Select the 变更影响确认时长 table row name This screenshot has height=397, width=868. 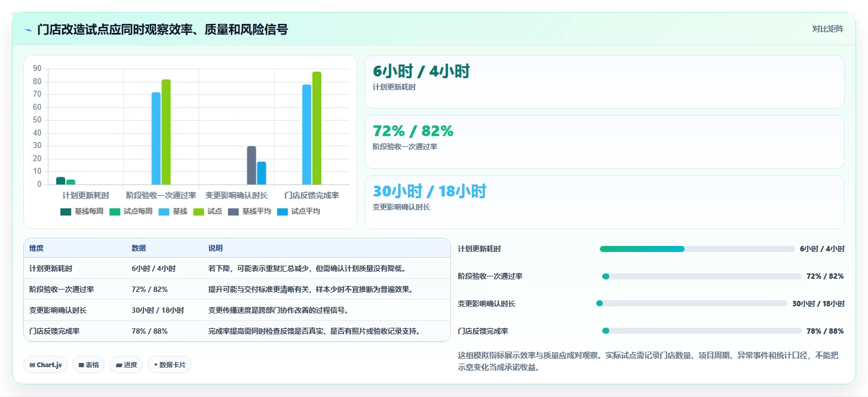click(58, 310)
